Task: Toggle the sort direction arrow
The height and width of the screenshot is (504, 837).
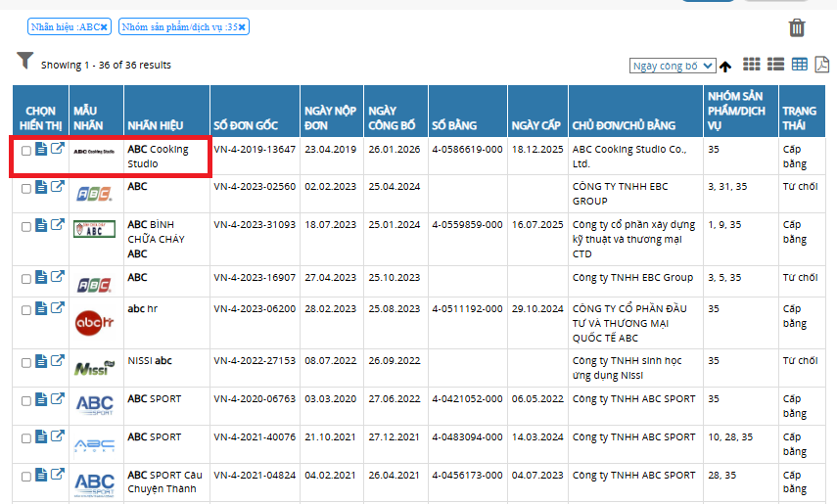Action: coord(724,67)
